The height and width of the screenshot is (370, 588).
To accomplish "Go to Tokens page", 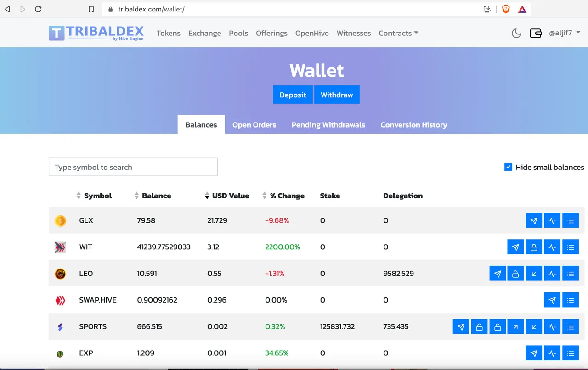I will click(169, 33).
